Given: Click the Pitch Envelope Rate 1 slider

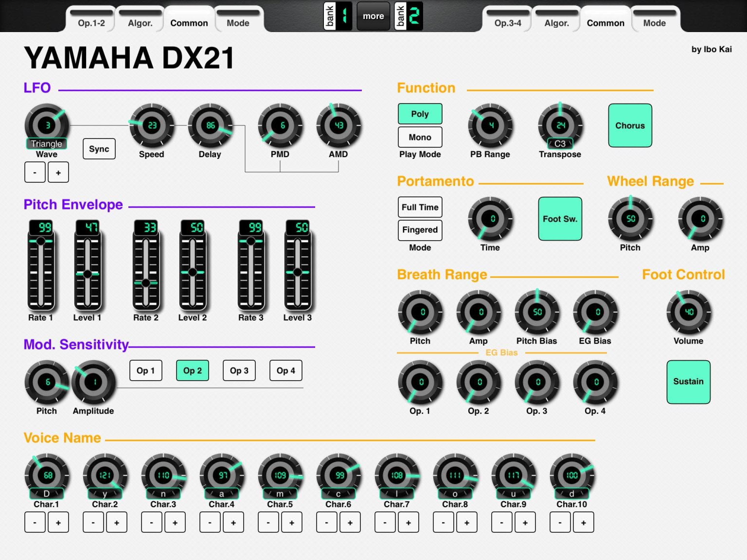Looking at the screenshot, I should pyautogui.click(x=41, y=265).
